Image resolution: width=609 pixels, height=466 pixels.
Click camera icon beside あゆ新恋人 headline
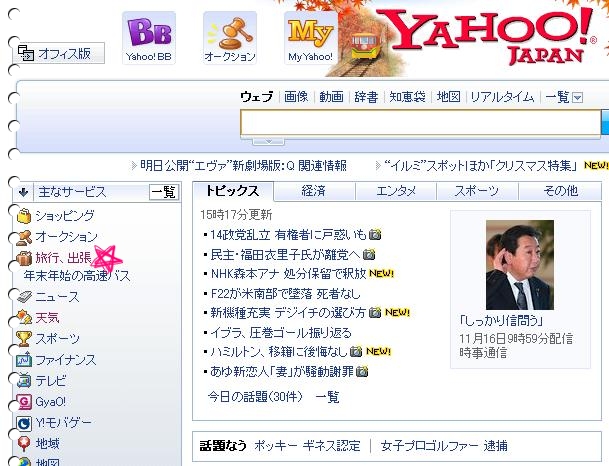coord(362,372)
